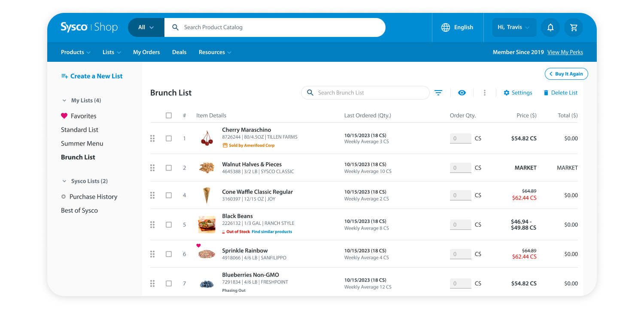Select Standard List in sidebar

pyautogui.click(x=79, y=130)
